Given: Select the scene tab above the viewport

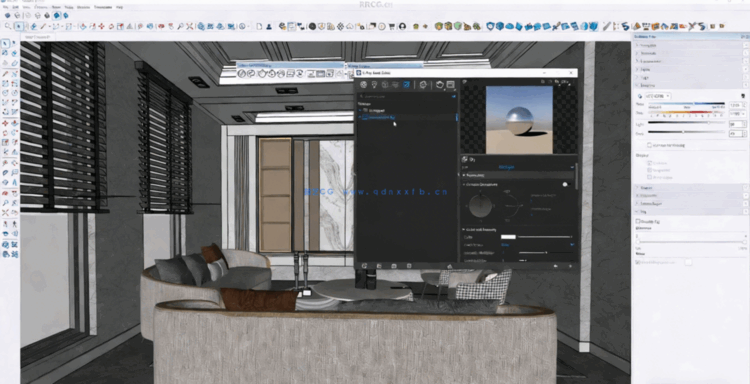Looking at the screenshot, I should (x=37, y=36).
